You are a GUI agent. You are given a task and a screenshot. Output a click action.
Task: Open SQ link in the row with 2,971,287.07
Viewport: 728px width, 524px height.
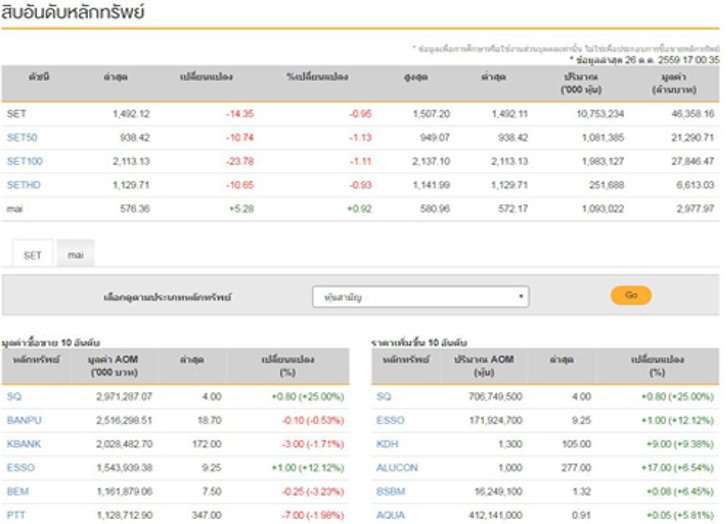[x=14, y=396]
